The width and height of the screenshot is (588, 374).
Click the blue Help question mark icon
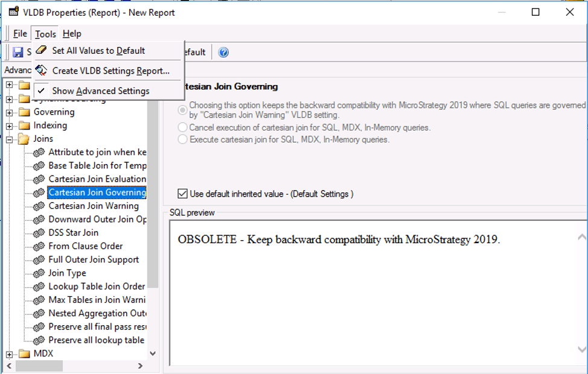[x=223, y=52]
